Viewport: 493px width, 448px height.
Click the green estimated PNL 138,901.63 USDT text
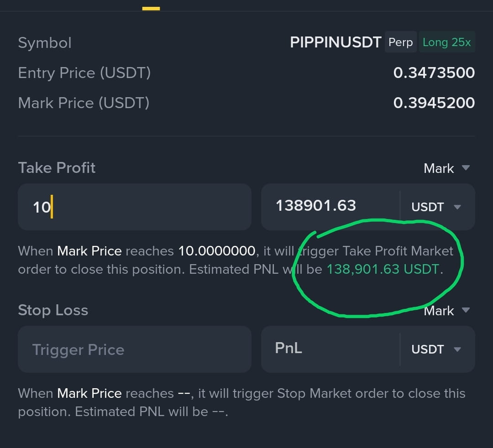point(383,269)
